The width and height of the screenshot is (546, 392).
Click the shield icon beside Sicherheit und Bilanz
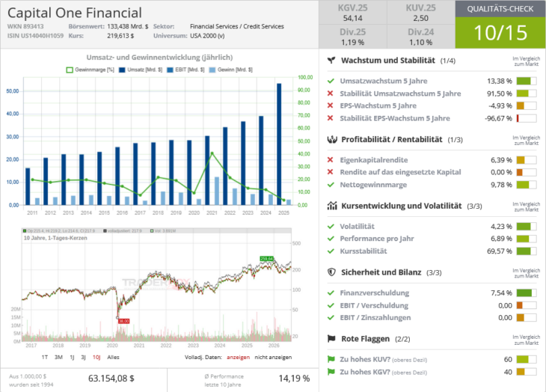[x=331, y=272]
